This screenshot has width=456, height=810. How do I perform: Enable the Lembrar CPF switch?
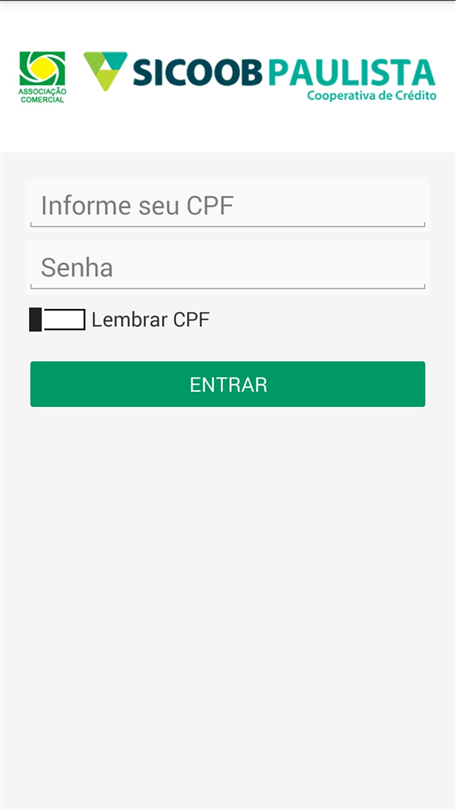[57, 319]
